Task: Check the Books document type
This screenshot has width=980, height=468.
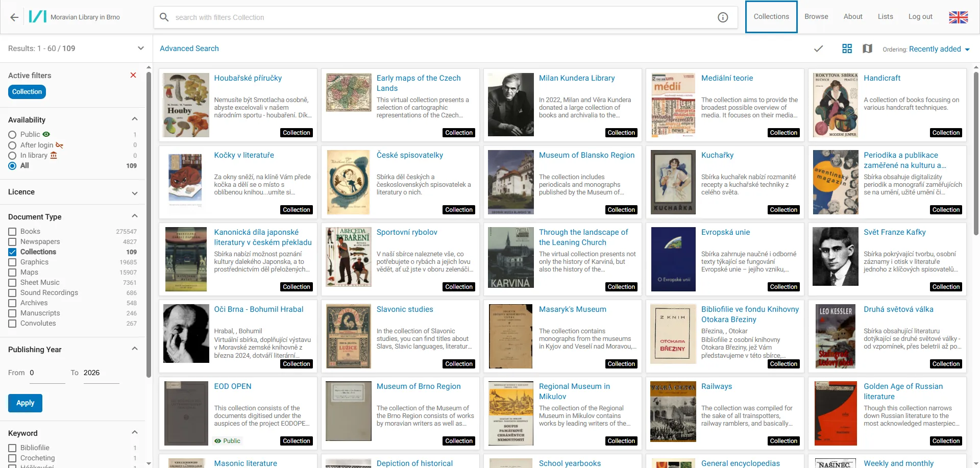Action: point(12,232)
